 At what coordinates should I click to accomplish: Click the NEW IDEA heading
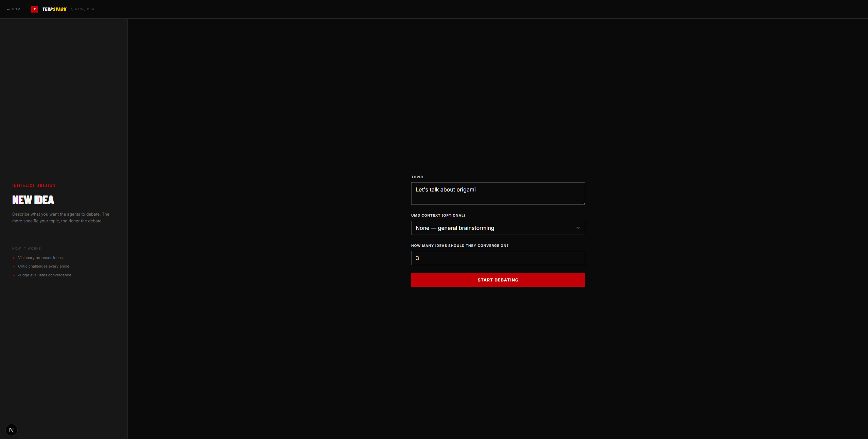click(33, 200)
